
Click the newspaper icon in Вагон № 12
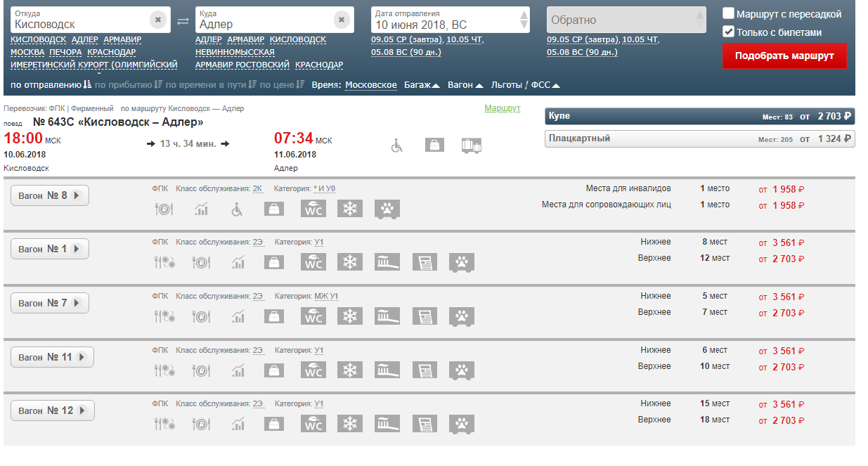tap(424, 424)
